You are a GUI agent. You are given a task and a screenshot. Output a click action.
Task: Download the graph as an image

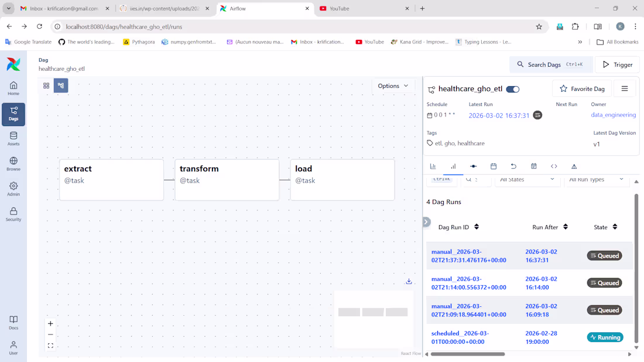pyautogui.click(x=409, y=281)
